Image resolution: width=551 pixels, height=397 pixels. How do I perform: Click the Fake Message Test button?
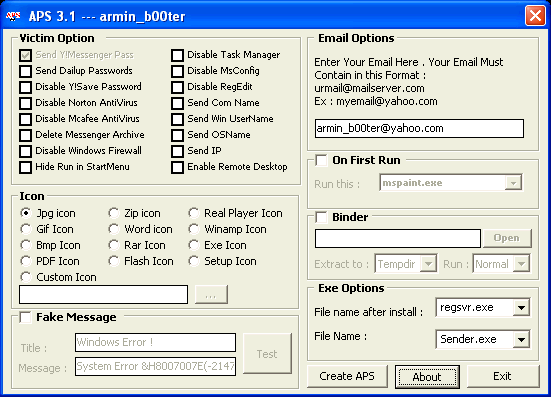(x=267, y=353)
